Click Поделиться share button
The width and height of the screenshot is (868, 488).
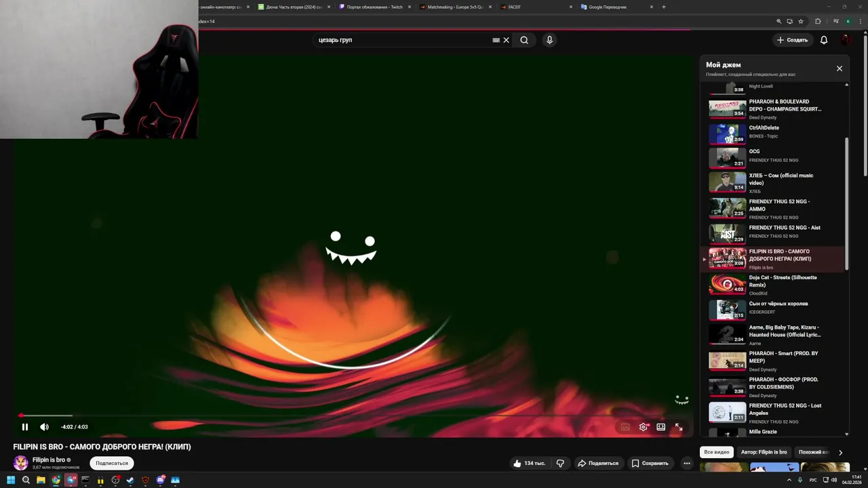coord(598,464)
